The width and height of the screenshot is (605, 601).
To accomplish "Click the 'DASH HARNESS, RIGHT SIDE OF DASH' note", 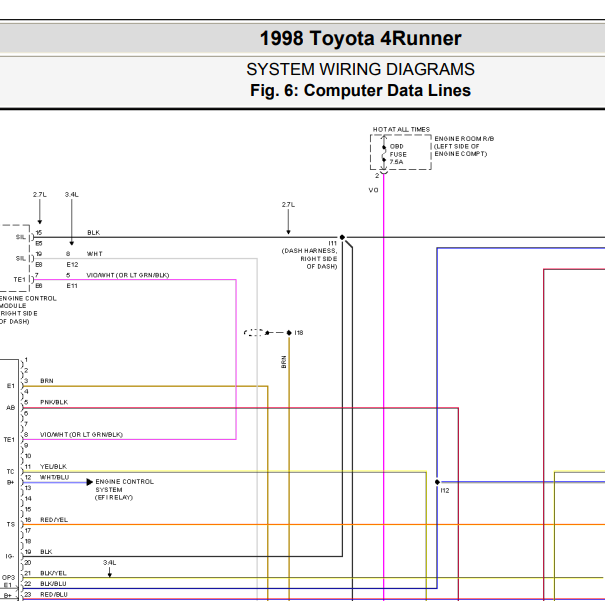I will [x=309, y=259].
